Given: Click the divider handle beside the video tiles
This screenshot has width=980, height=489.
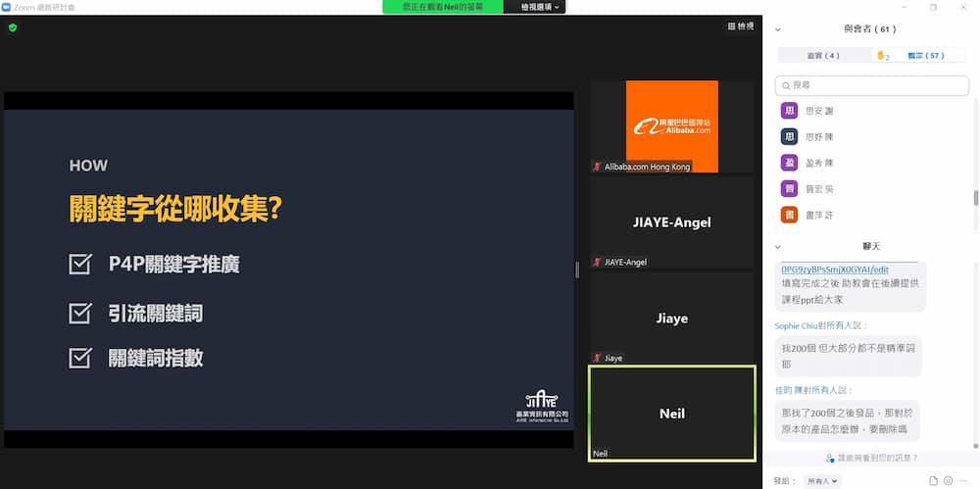Looking at the screenshot, I should (577, 269).
